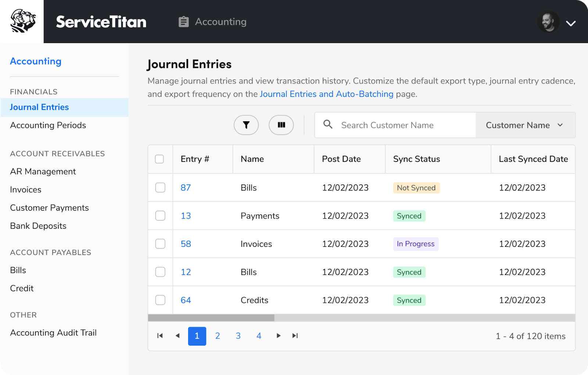The image size is (588, 375).
Task: Open journal entry number 58
Action: pyautogui.click(x=186, y=244)
